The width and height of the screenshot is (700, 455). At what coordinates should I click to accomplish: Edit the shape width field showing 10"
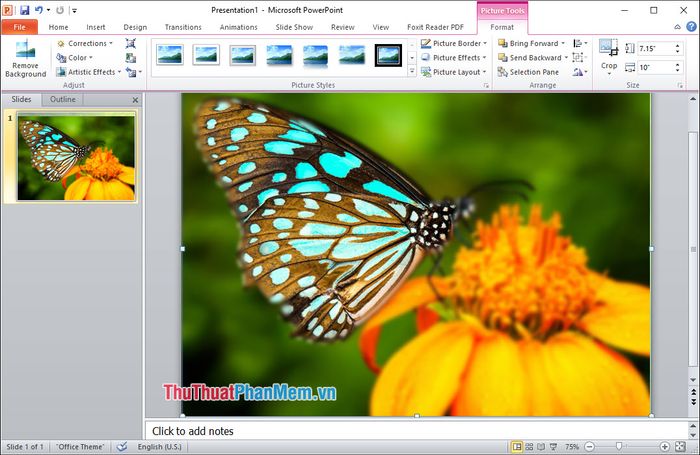click(655, 67)
